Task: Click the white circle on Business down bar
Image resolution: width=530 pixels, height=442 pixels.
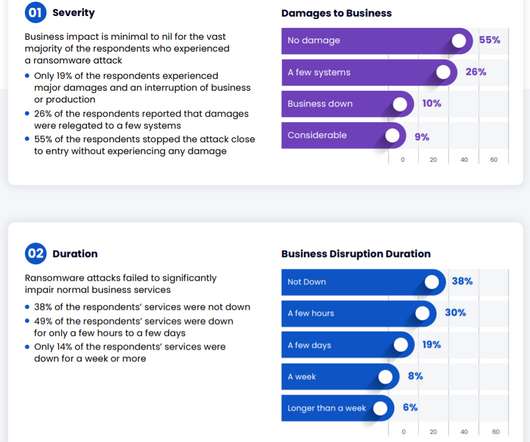Action: [400, 104]
